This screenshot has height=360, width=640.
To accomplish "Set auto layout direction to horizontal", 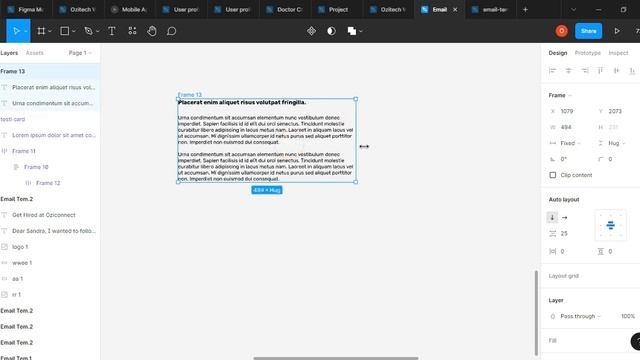I will click(564, 218).
